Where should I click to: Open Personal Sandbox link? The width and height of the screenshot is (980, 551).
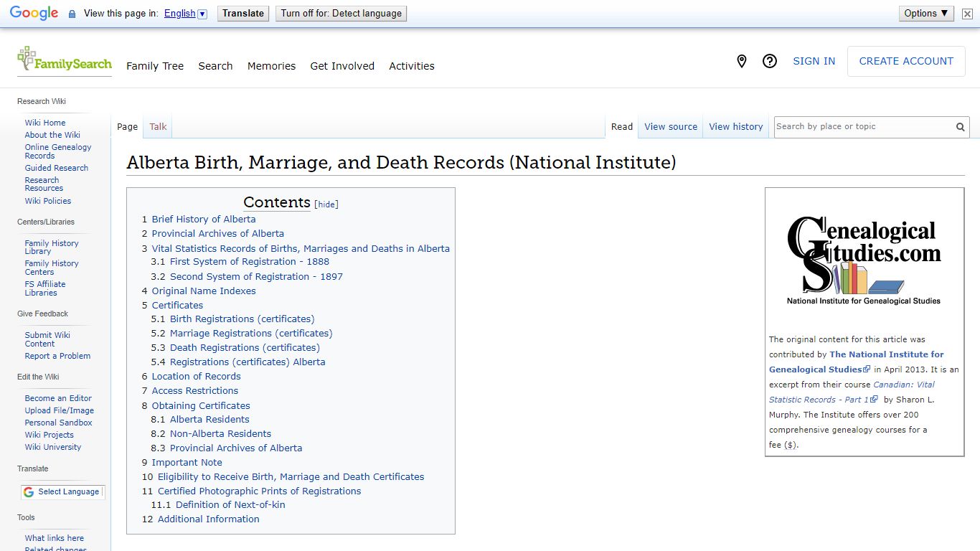[x=59, y=423]
